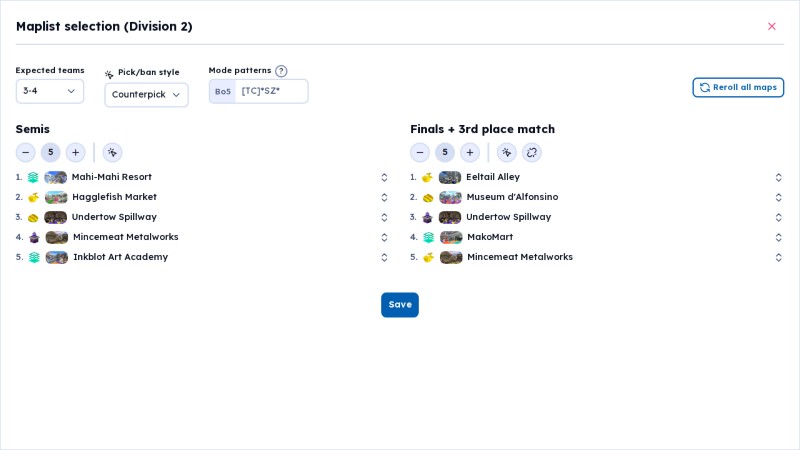Click the Eeltail Alley stage thumbnail
The width and height of the screenshot is (800, 450).
coord(450,177)
